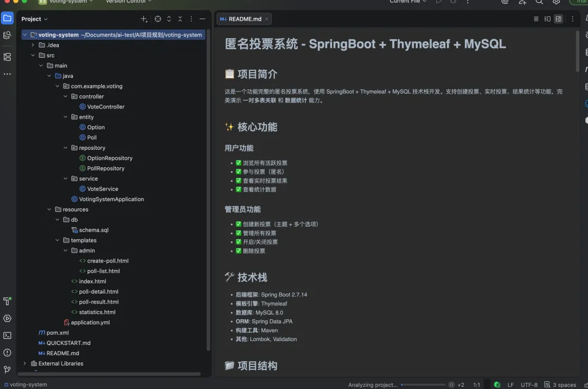Screen dimensions: 588x389
Task: Select the Poll entity class
Action: (x=88, y=138)
